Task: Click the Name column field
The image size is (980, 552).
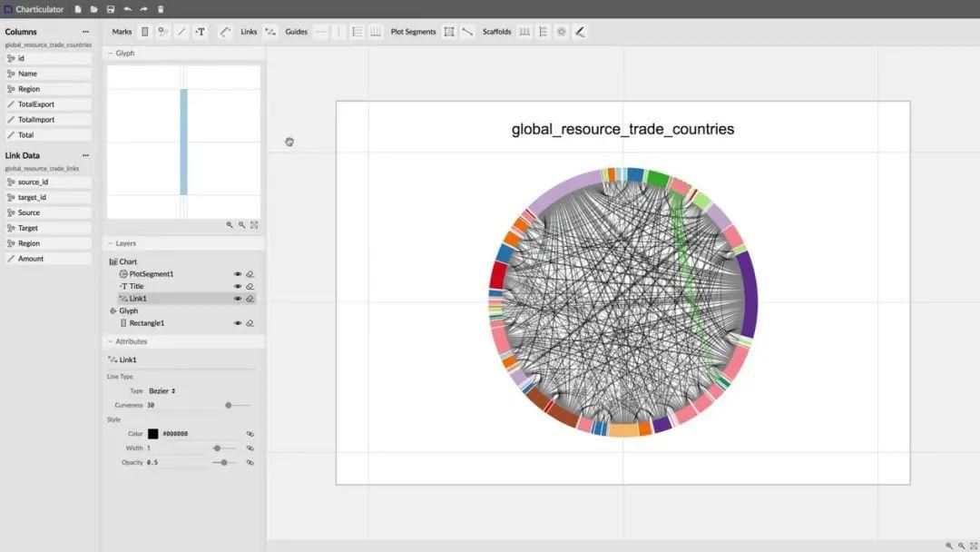Action: pos(48,74)
